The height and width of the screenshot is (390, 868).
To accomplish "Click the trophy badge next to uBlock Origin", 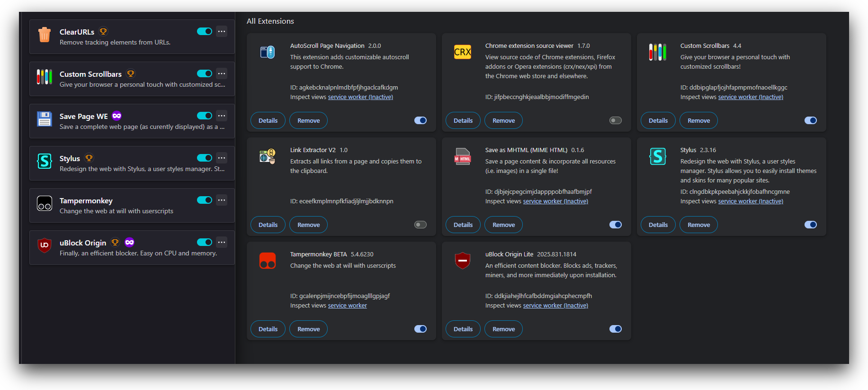I will pos(115,243).
